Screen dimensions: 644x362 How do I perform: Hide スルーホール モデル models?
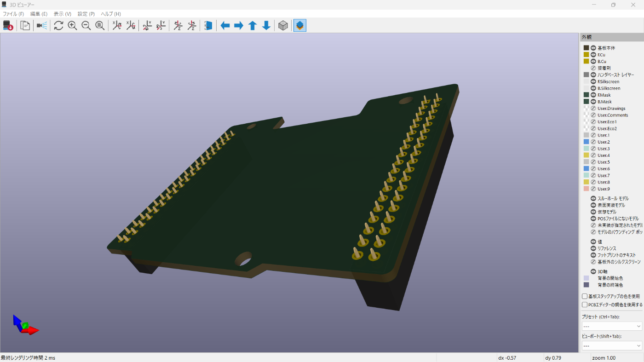(593, 199)
